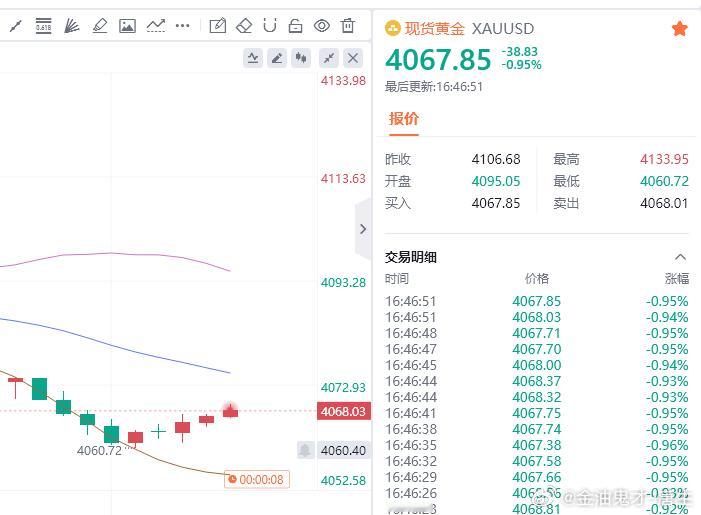701x515 pixels.
Task: Select the zigzag trend projection tool
Action: click(x=156, y=26)
